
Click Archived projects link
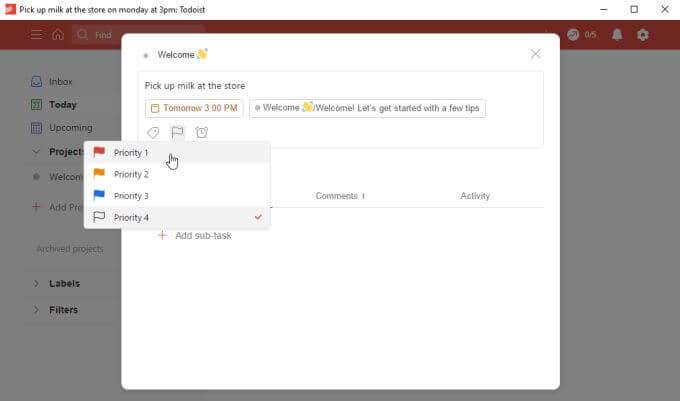click(70, 249)
